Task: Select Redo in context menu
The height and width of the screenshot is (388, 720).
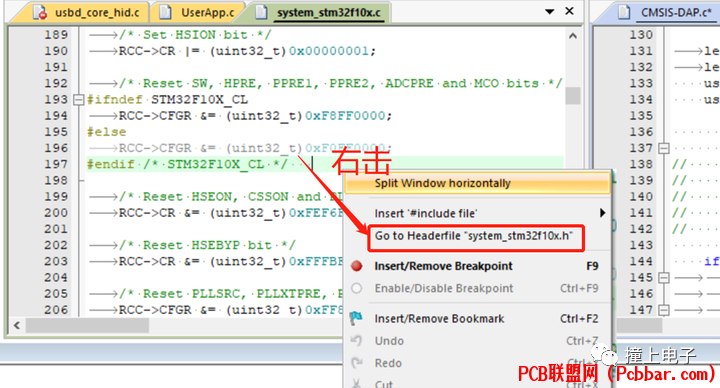Action: pyautogui.click(x=478, y=363)
